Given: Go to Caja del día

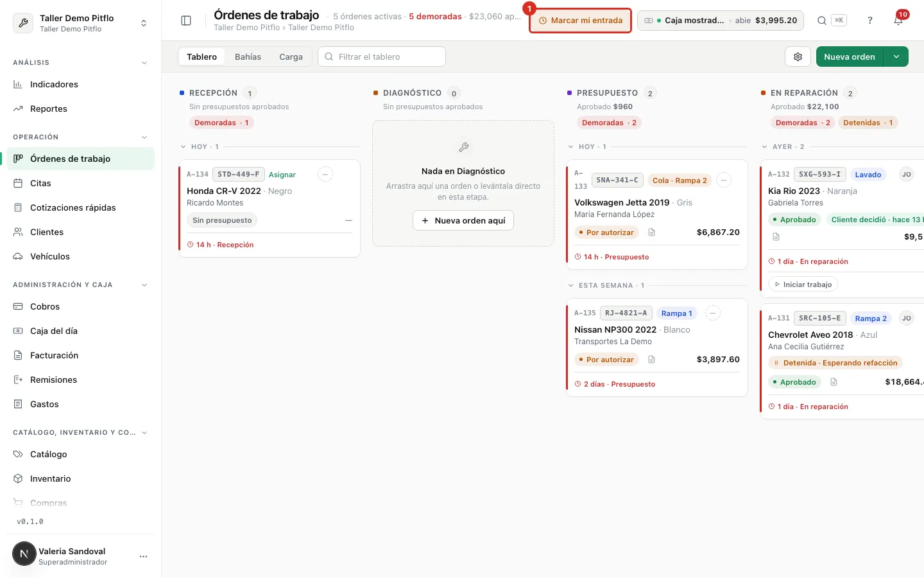Looking at the screenshot, I should click(x=80, y=331).
